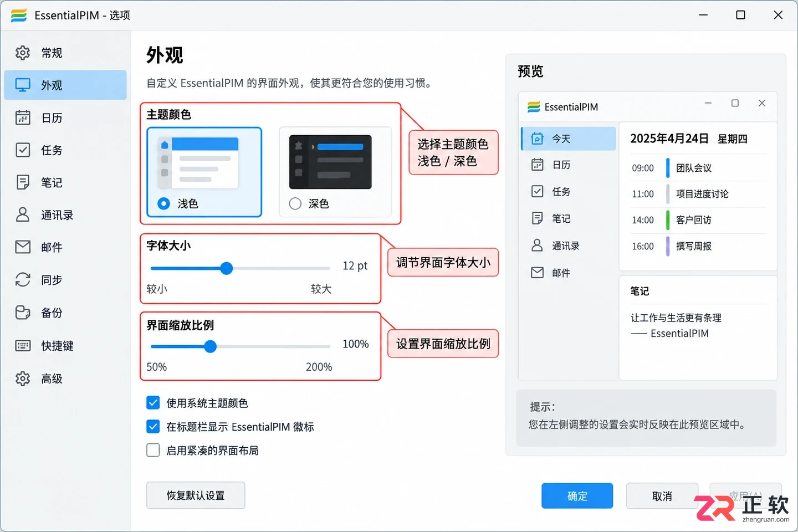Click the 高级 gear icon

(x=23, y=378)
